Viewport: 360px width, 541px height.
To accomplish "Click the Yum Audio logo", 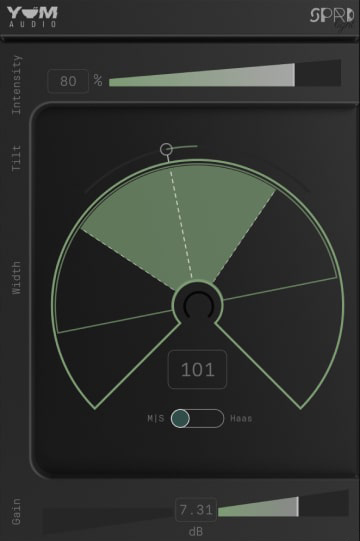I will (x=32, y=17).
